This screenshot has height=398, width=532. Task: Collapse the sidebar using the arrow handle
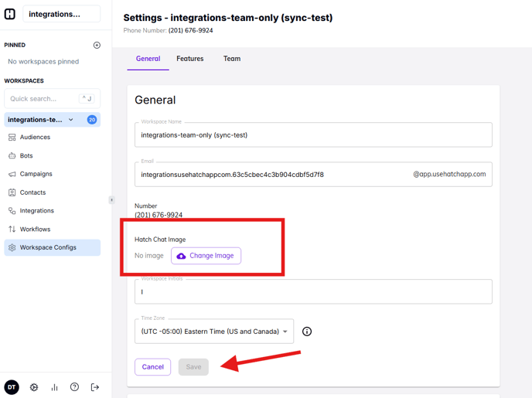tap(111, 199)
